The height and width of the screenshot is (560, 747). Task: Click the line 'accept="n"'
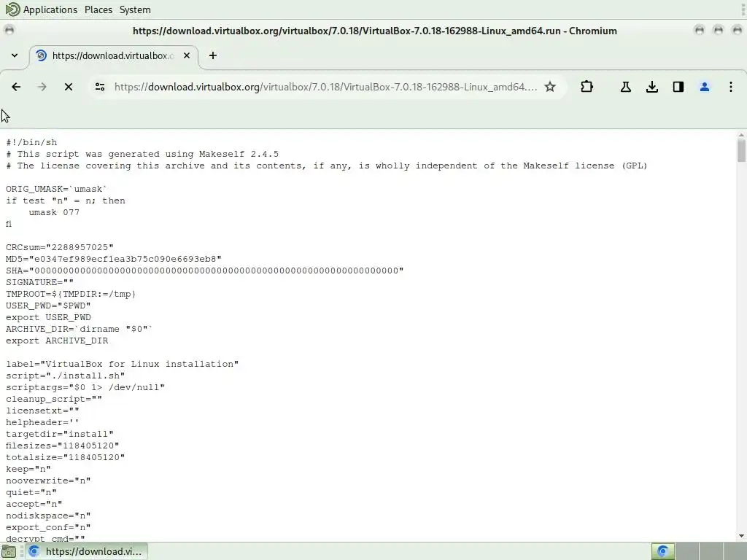pyautogui.click(x=34, y=504)
